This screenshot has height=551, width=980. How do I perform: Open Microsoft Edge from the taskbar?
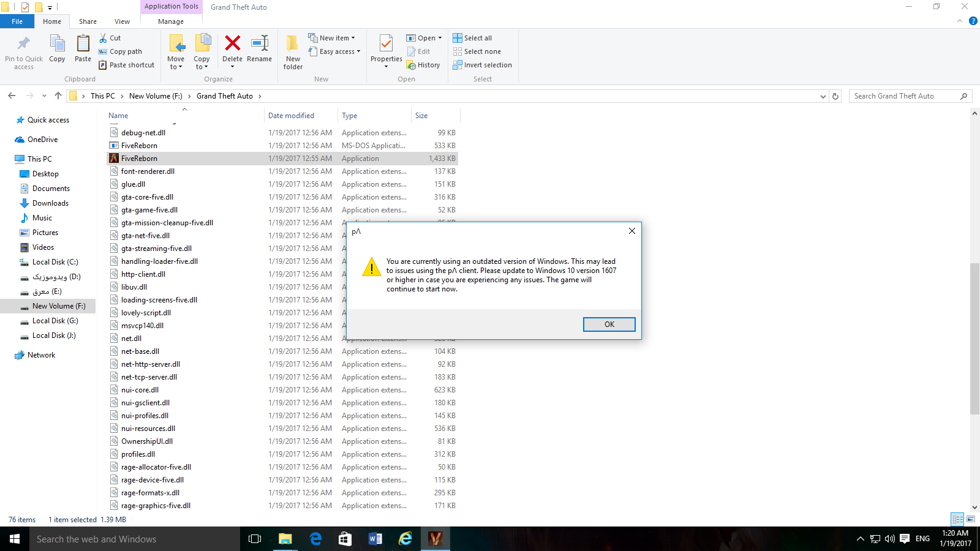point(315,539)
